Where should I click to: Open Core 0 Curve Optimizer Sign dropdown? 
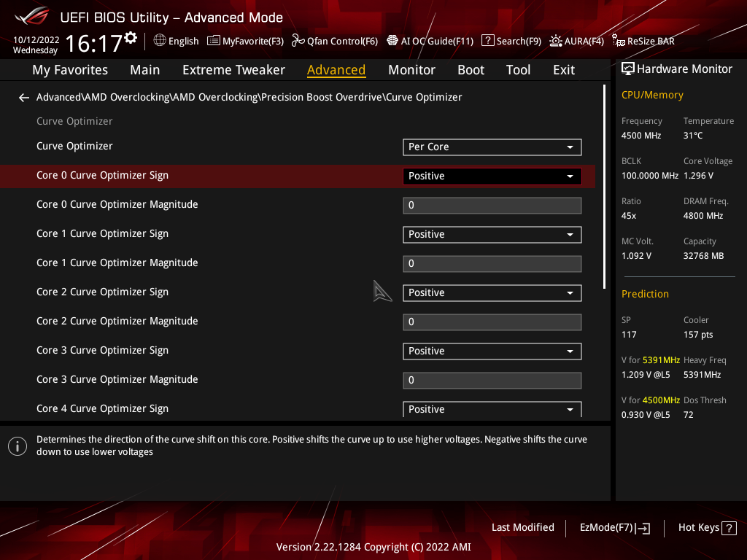492,176
